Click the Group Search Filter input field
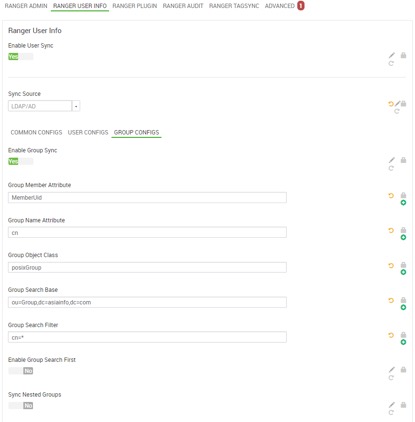415x422 pixels. (x=147, y=337)
